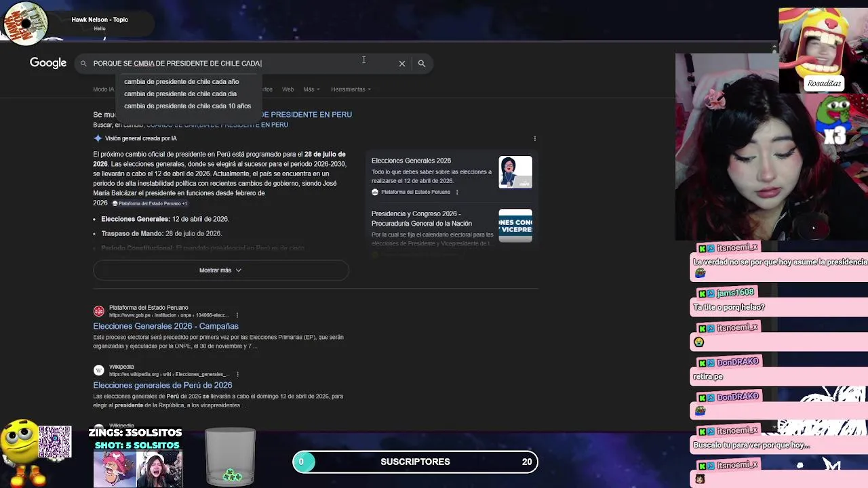
Task: Click Plataforma del Estado Peruano result favicon
Action: click(99, 311)
